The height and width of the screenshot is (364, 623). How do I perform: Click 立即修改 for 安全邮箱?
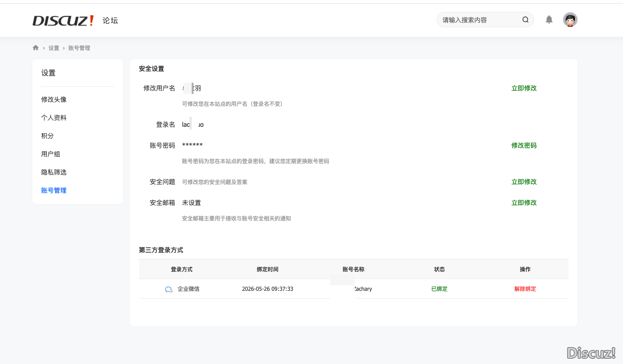pos(524,203)
